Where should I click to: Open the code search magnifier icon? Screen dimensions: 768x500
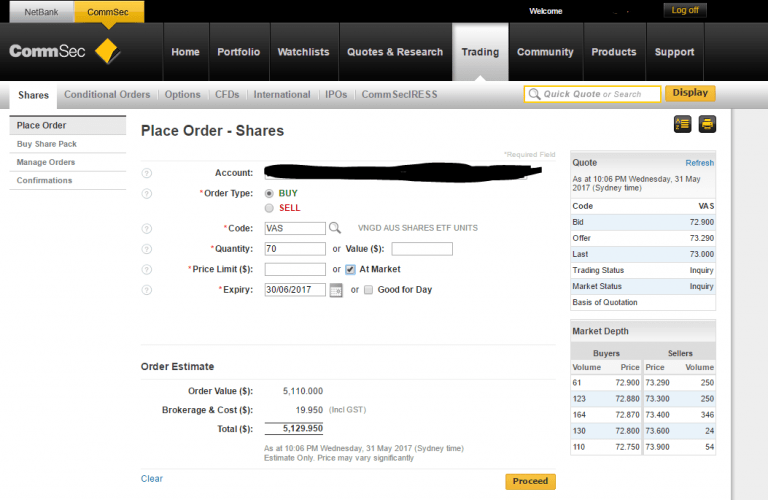[335, 228]
